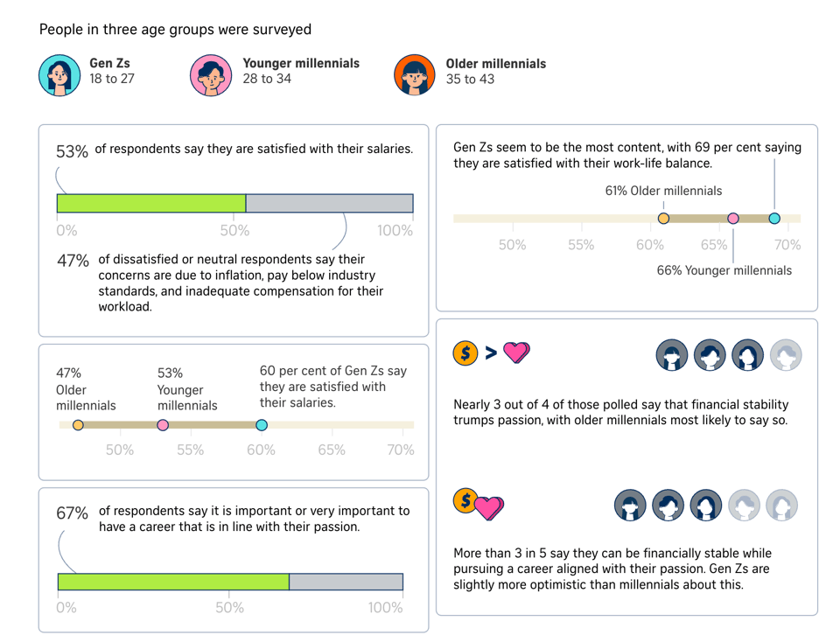Screen dimensions: 840x642
Task: Click the pink Younger millennials dot at 53% salary
Action: click(x=162, y=426)
